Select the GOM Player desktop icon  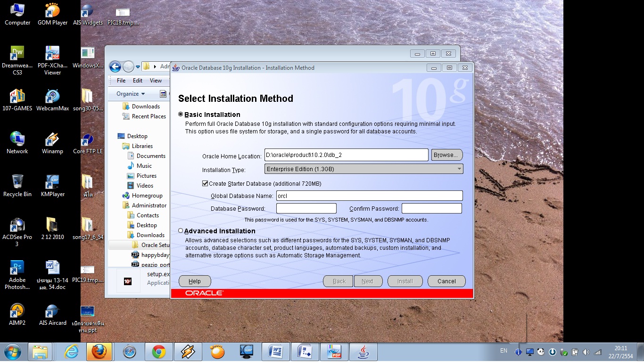(53, 14)
